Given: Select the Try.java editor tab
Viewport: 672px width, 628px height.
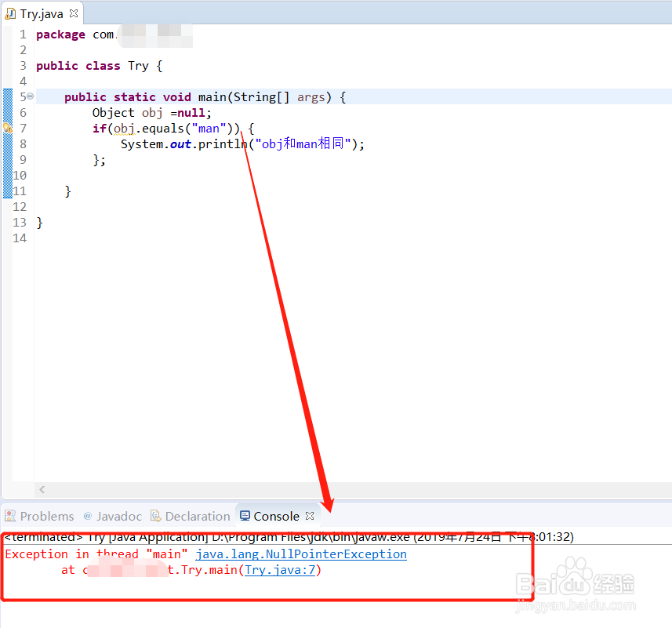Looking at the screenshot, I should point(42,13).
